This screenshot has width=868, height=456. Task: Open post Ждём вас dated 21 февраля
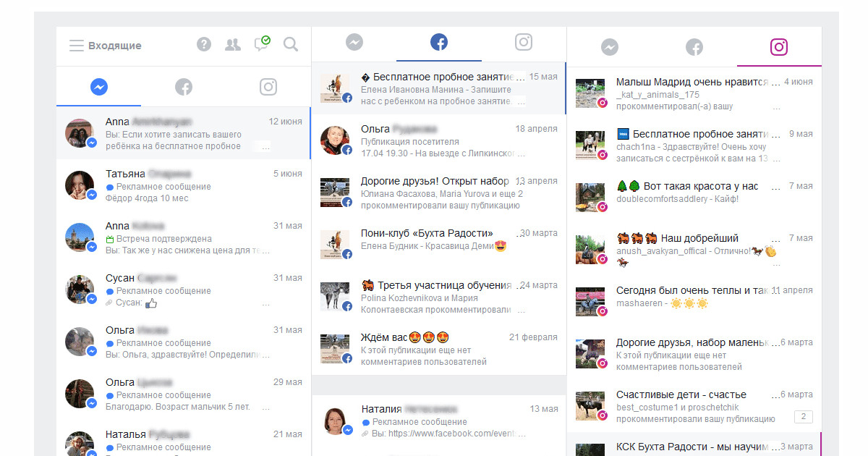pos(439,349)
